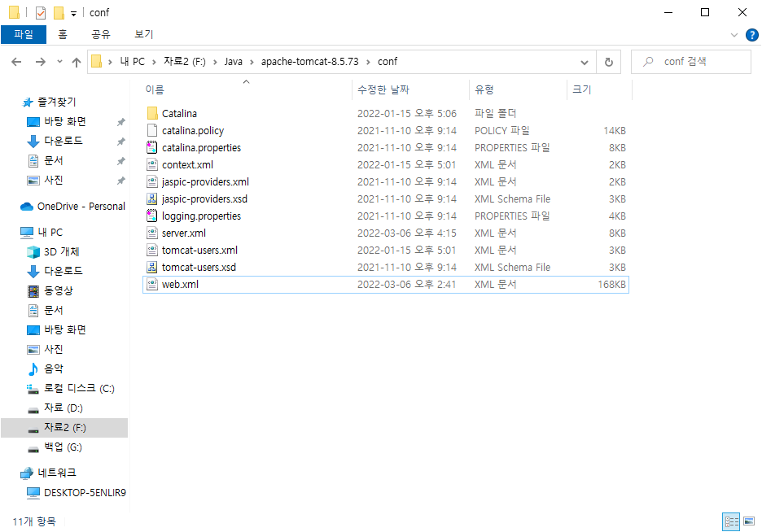Select the catalina.properties file icon
Screen dimensions: 762x532
152,147
